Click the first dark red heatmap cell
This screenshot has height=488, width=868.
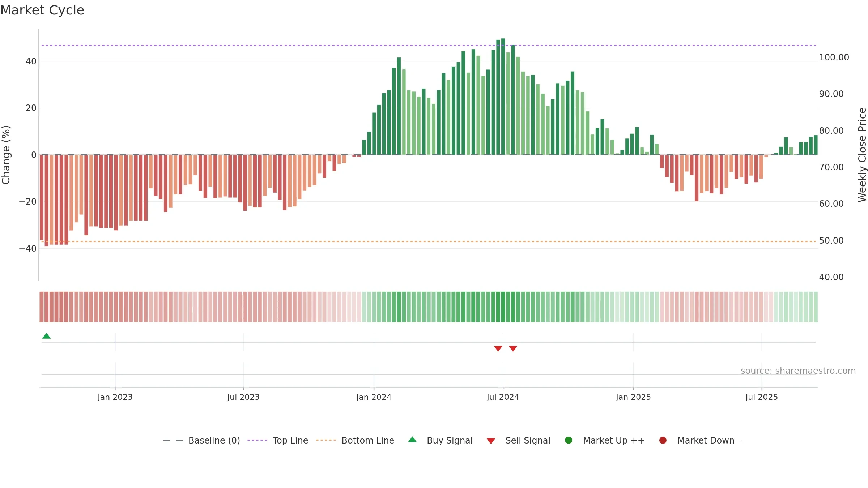(x=42, y=307)
